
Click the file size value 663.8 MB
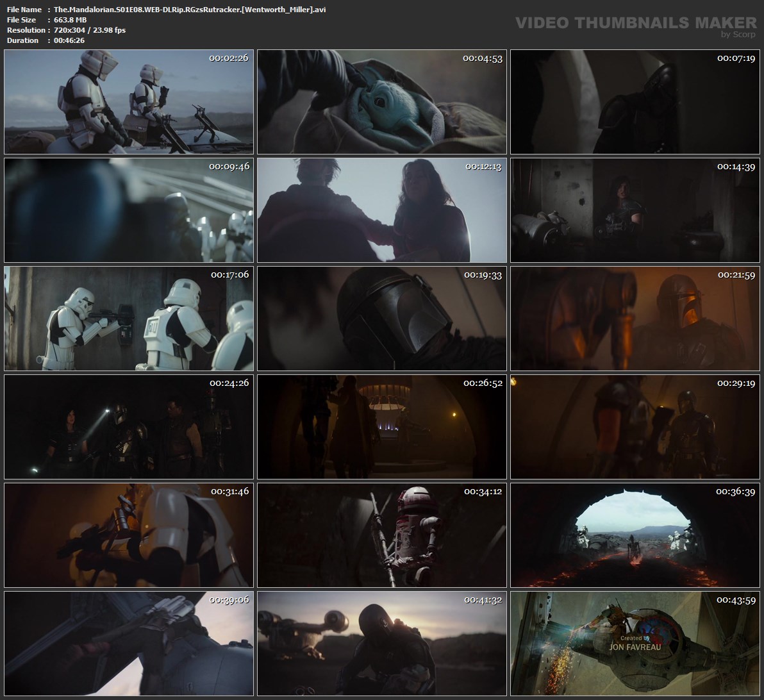click(70, 20)
